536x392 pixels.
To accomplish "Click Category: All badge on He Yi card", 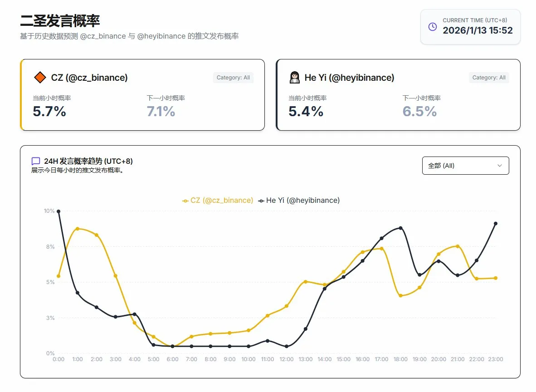I will pyautogui.click(x=489, y=78).
